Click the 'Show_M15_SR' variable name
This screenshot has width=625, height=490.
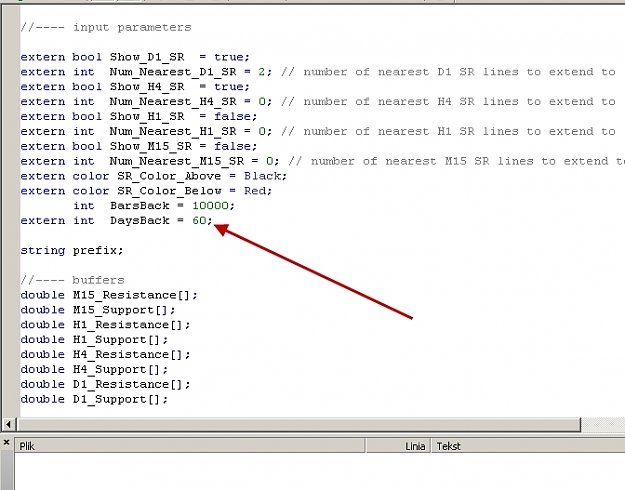(151, 146)
